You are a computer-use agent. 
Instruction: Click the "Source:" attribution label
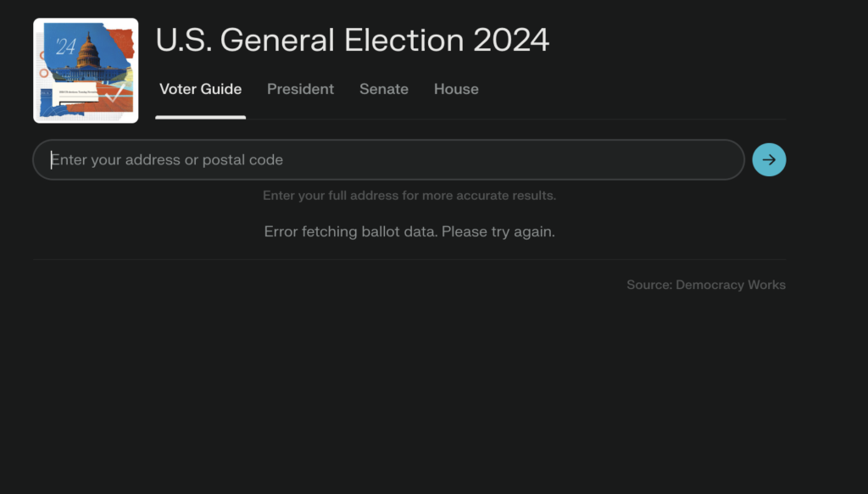649,285
